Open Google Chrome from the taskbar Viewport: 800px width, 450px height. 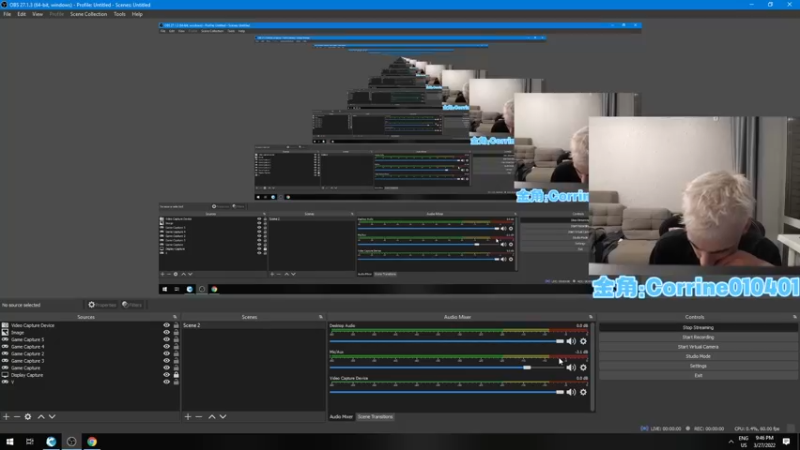coord(92,442)
